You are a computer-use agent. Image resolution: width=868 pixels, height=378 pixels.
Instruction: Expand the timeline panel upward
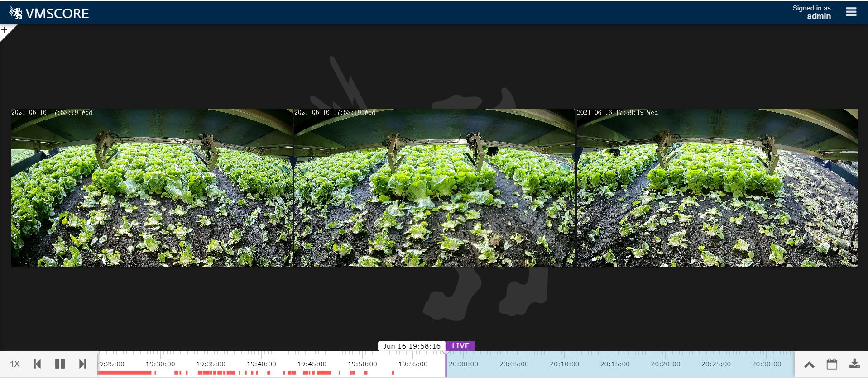[809, 364]
